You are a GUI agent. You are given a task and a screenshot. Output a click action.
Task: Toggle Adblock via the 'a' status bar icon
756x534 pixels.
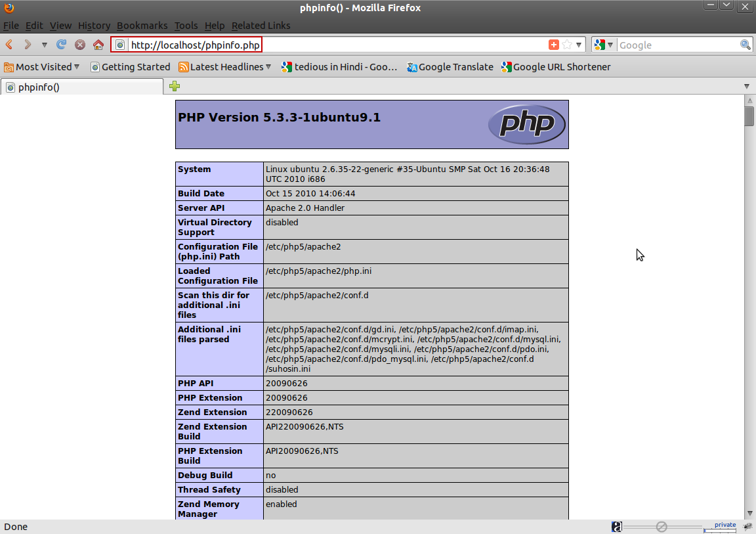point(617,526)
